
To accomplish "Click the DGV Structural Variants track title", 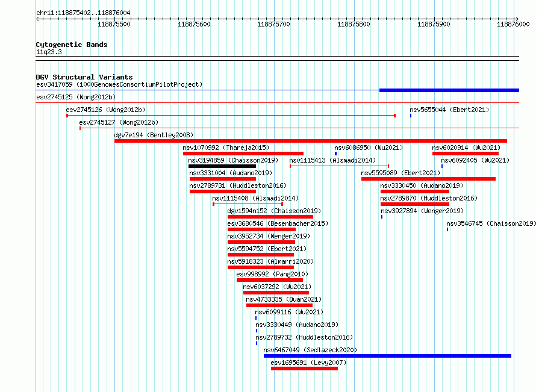I will [84, 77].
